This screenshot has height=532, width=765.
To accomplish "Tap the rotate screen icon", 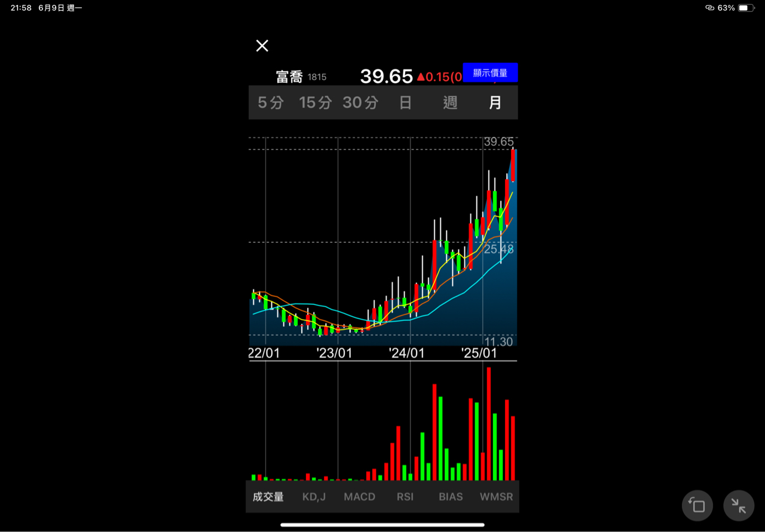I will tap(697, 506).
